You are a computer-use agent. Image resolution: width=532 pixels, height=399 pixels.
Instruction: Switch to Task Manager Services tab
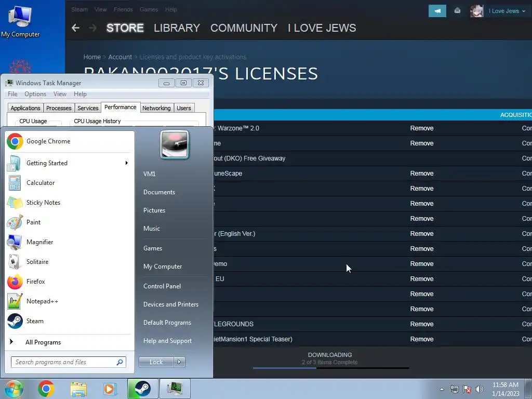tap(88, 108)
